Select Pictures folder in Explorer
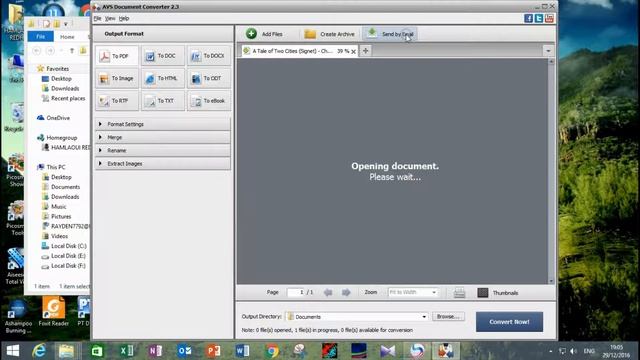640x360 pixels. [61, 216]
